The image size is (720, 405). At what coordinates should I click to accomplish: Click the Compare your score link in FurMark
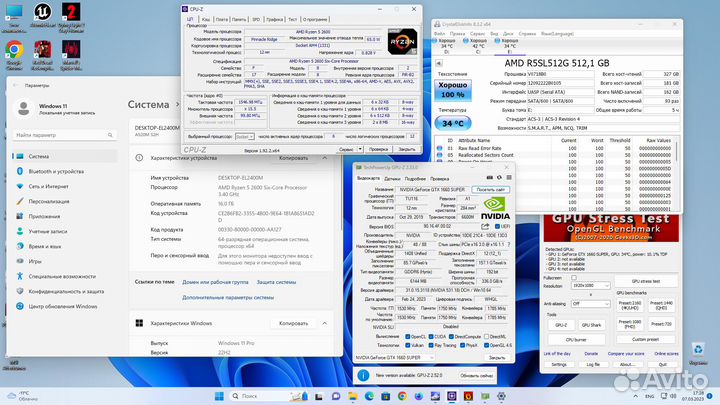[x=626, y=354]
